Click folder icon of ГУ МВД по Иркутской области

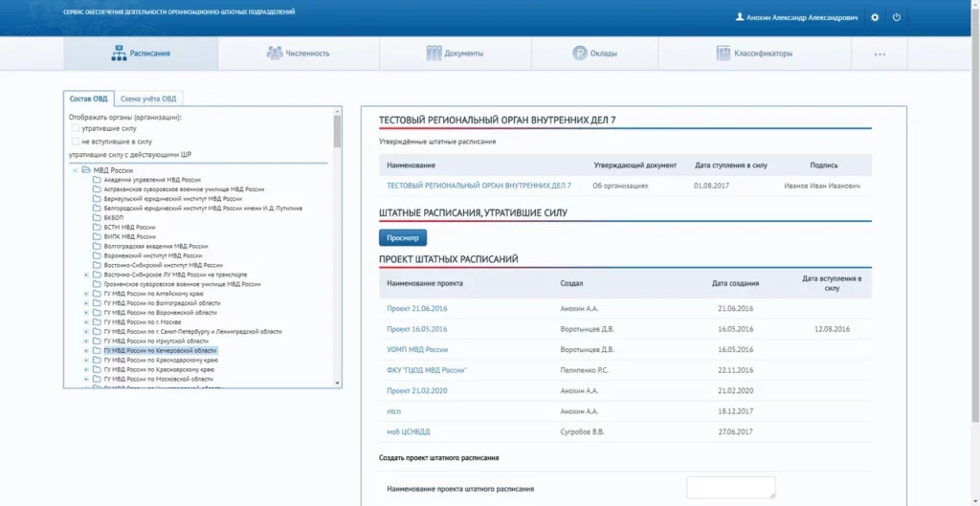[x=97, y=341]
